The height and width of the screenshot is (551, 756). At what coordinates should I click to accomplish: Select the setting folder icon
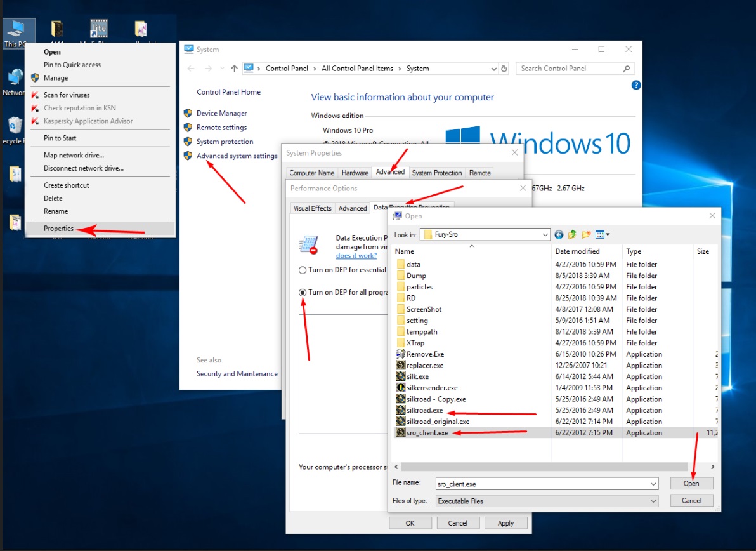click(x=400, y=321)
